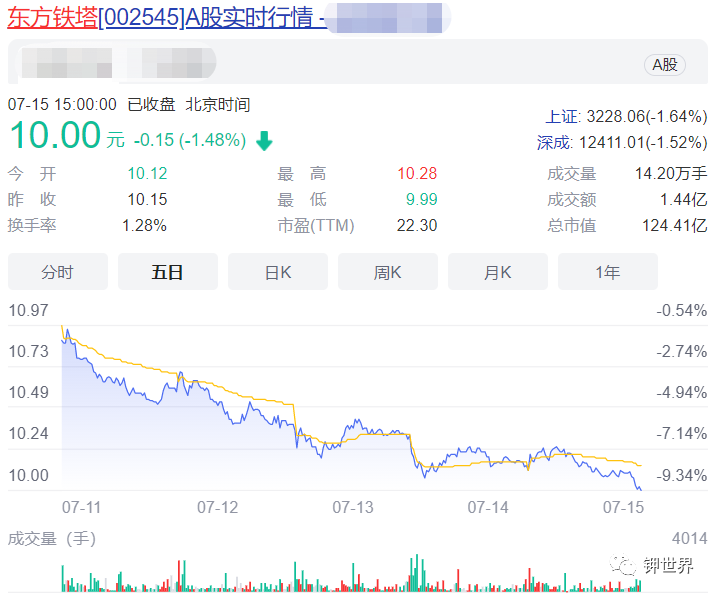Click the 10.49 price axis label
The width and height of the screenshot is (716, 596).
(28, 392)
